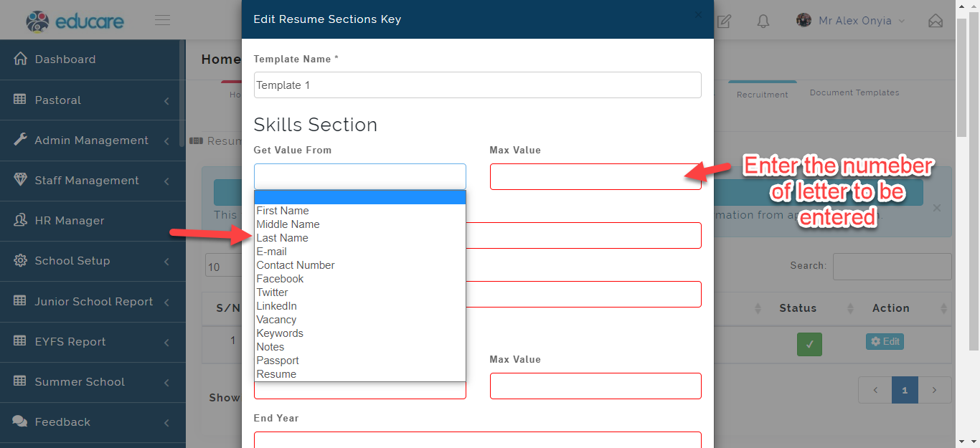980x448 pixels.
Task: Switch to the Document Templates tab
Action: point(854,92)
